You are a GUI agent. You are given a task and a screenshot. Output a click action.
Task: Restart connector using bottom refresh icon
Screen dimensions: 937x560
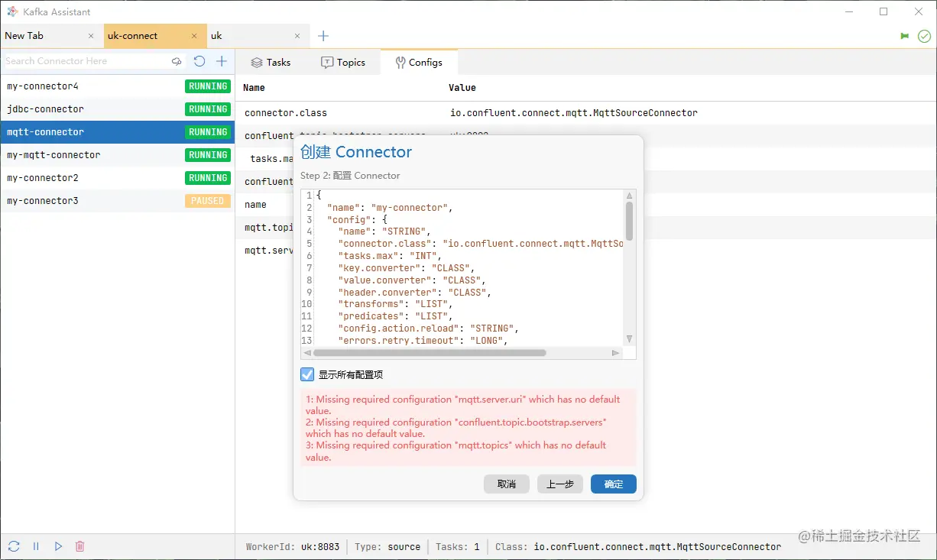14,546
